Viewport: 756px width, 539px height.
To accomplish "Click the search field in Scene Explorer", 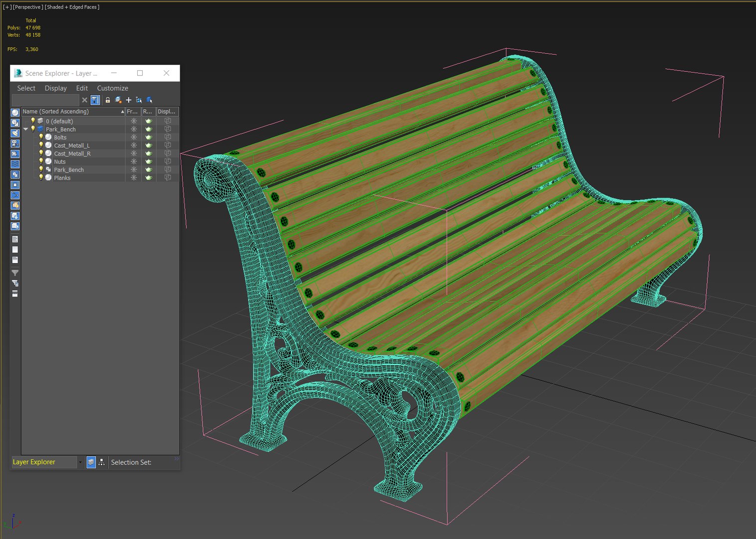I will point(46,100).
